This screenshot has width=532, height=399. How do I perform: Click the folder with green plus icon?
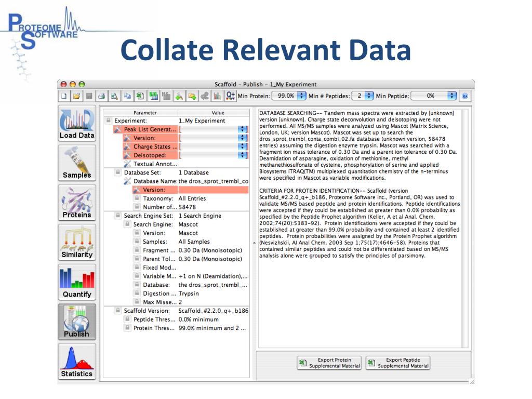click(192, 96)
